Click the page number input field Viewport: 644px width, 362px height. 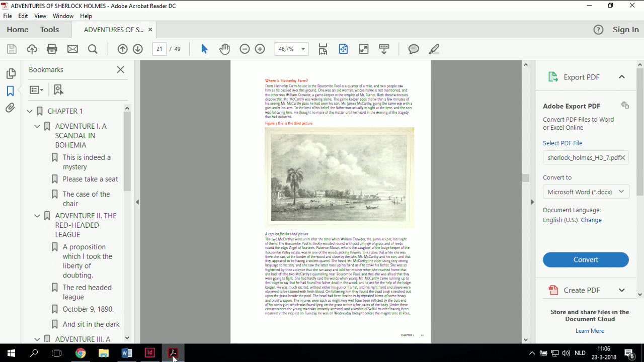(x=159, y=49)
